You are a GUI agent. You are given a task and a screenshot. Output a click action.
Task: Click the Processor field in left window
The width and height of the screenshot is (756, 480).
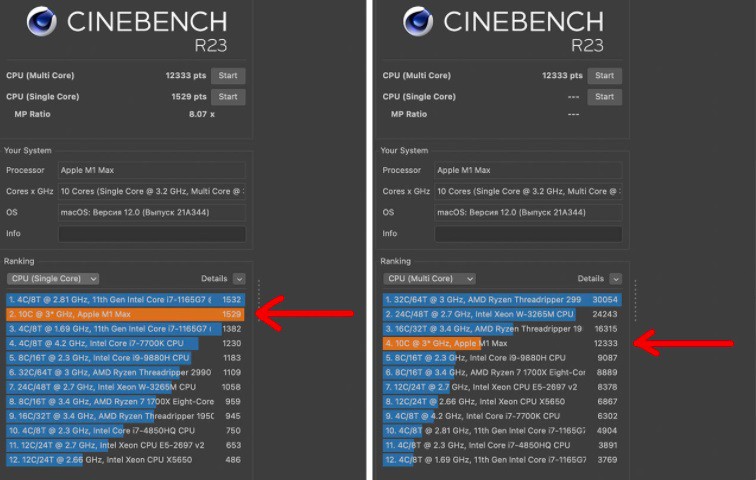click(151, 171)
